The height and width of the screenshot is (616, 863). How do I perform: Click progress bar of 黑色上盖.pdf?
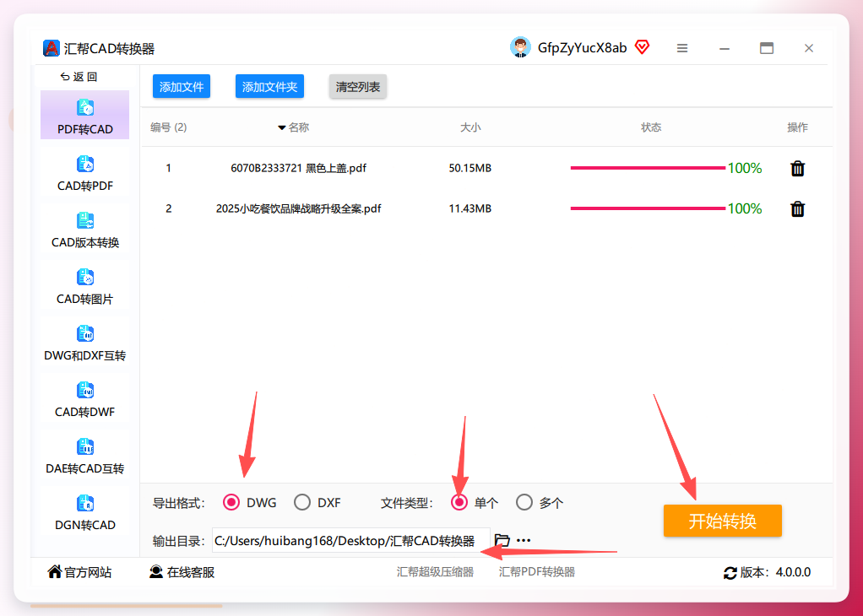pyautogui.click(x=648, y=168)
